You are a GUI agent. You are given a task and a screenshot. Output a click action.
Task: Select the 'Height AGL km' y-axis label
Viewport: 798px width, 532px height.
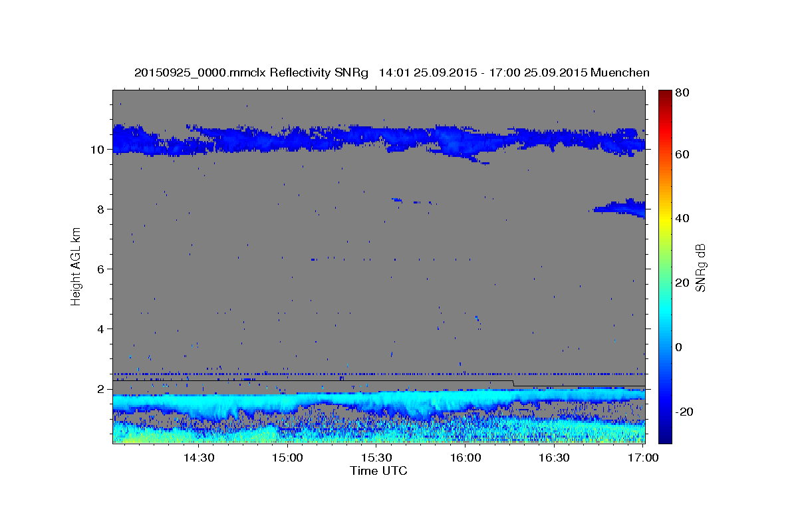tap(76, 266)
